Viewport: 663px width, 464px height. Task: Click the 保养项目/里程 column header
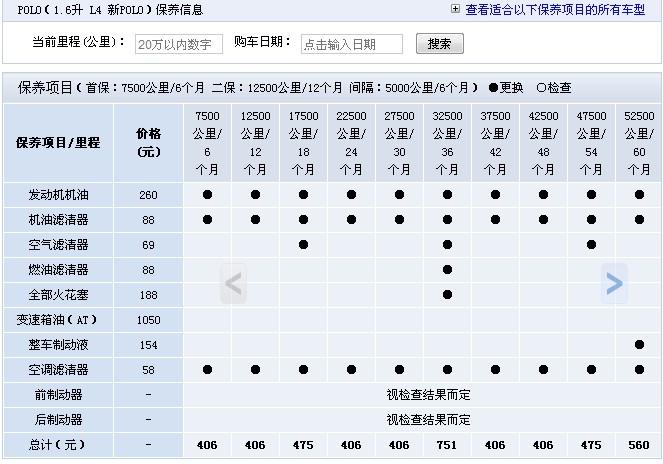coord(58,143)
